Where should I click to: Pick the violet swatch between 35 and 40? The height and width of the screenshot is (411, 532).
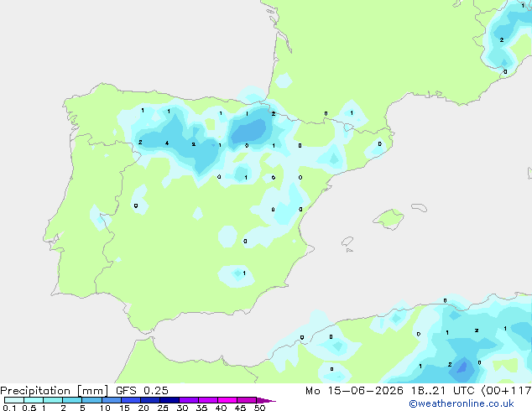(x=207, y=400)
